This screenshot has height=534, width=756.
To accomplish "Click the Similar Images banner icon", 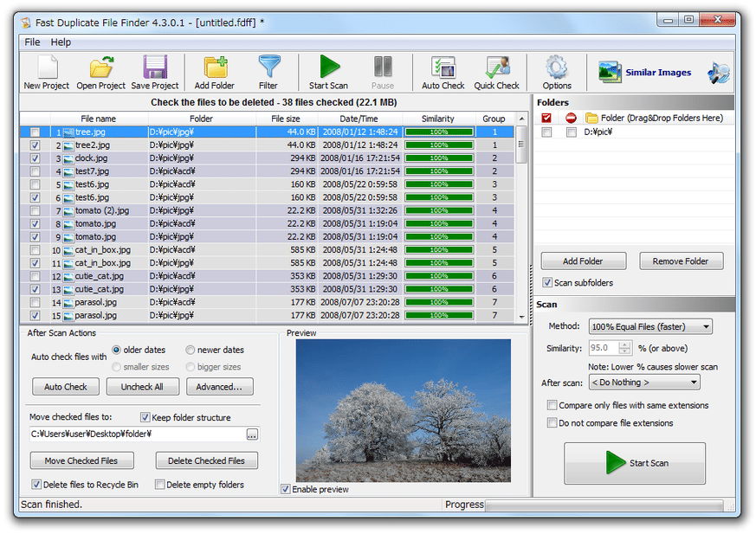I will pos(610,72).
